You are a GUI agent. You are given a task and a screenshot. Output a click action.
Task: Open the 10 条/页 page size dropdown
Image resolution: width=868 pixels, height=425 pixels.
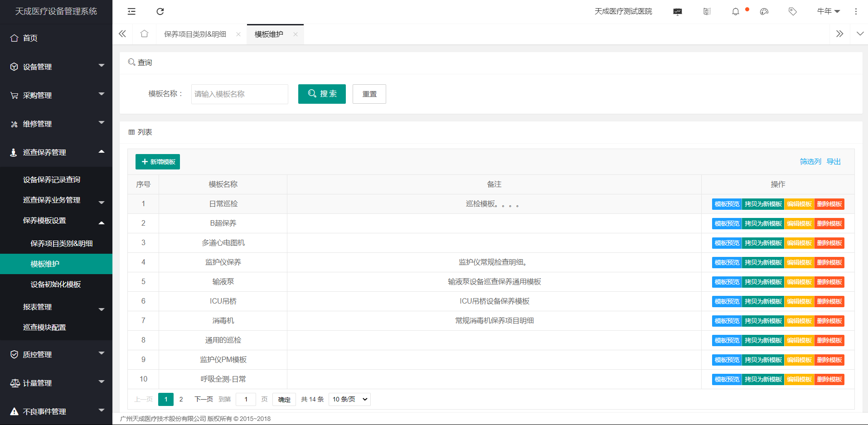(x=349, y=399)
